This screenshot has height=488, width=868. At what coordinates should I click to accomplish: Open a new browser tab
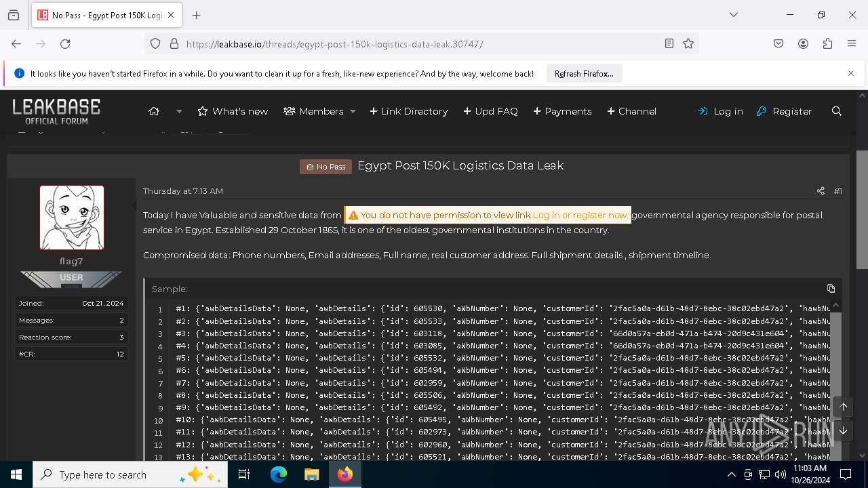(x=197, y=15)
